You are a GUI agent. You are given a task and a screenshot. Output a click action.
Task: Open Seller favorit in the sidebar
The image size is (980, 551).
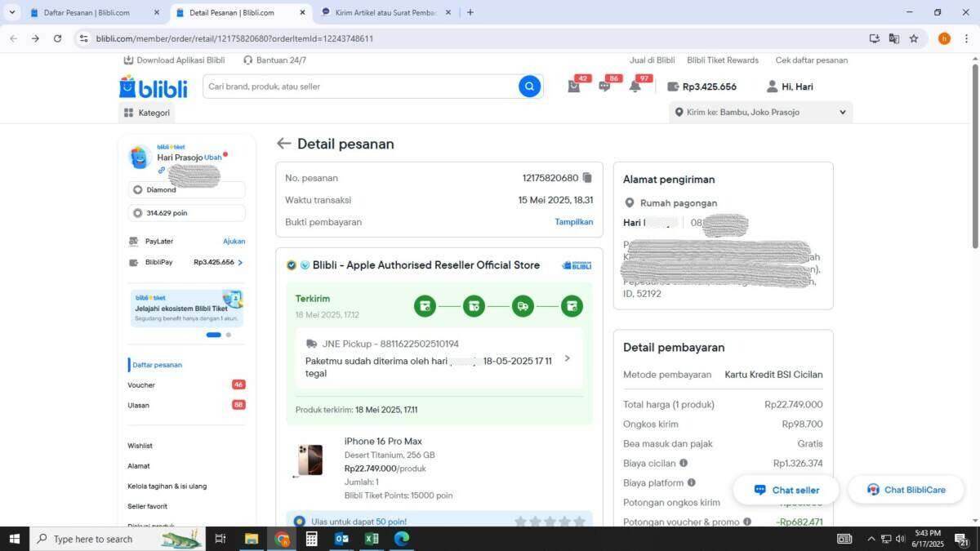148,506
